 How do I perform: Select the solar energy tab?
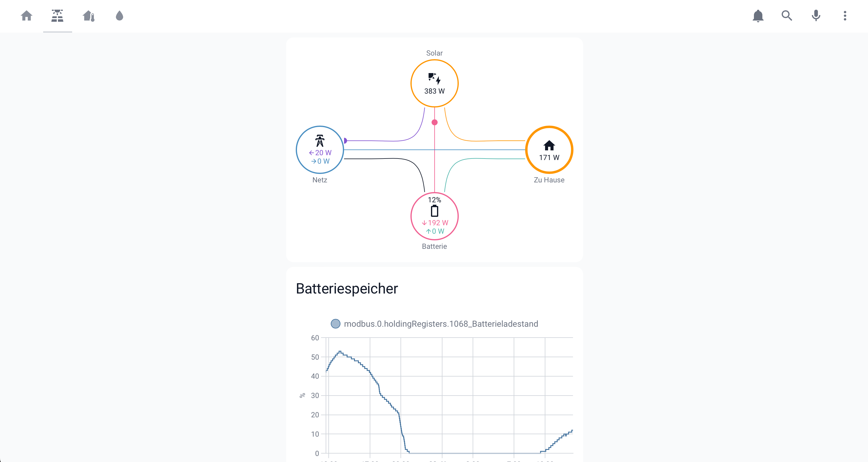click(57, 16)
